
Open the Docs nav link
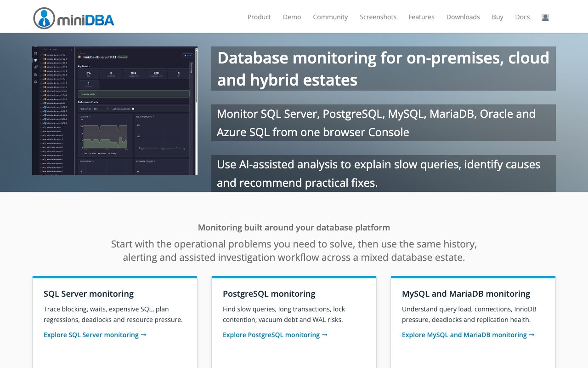[522, 17]
